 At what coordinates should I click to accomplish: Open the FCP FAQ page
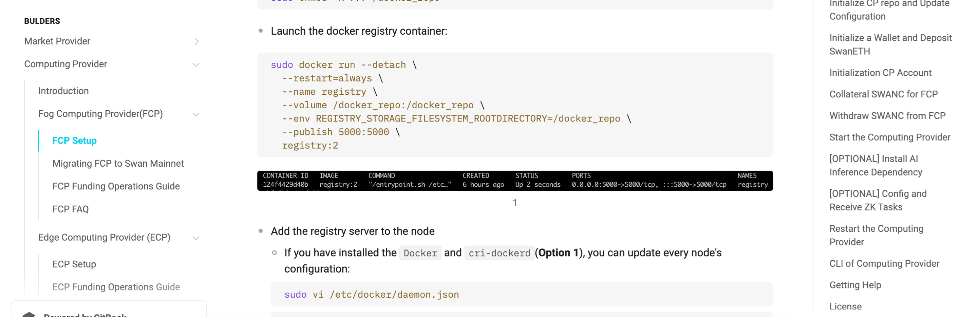(x=70, y=209)
